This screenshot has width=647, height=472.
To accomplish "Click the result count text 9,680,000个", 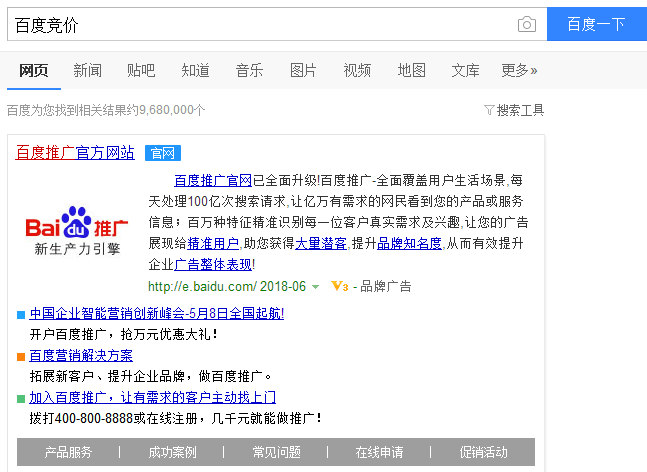I will point(172,110).
